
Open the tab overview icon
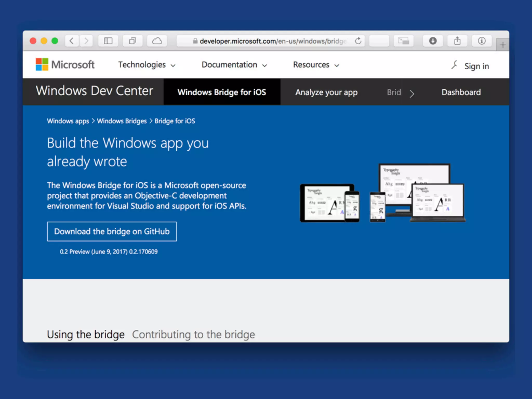132,41
